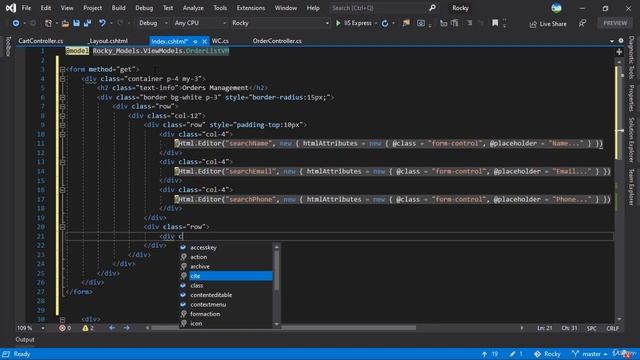Open the Debug configuration dropdown
640x360 pixels.
tap(153, 23)
